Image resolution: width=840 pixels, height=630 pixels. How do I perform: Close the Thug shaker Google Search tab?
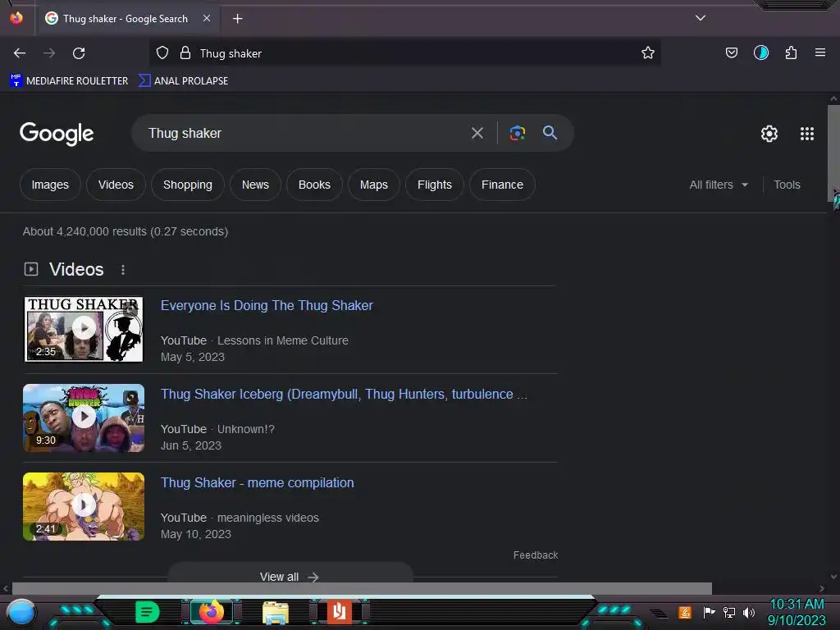(x=207, y=18)
